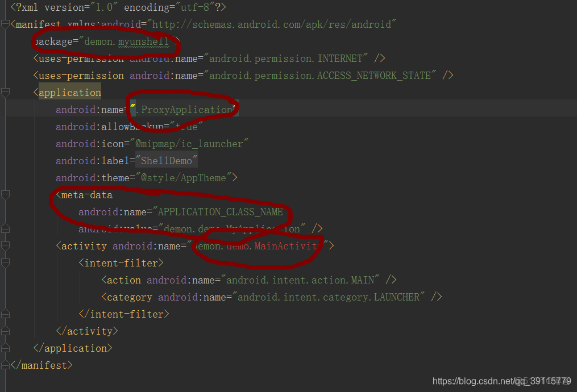Collapse the manifest tag fold marker
This screenshot has width=577, height=392.
click(5, 24)
